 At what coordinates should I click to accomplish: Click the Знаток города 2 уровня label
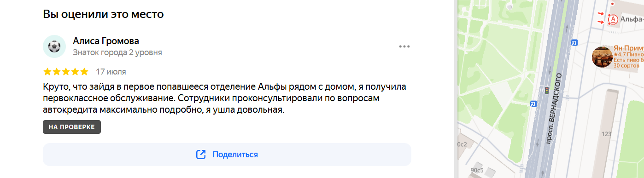coord(117,52)
